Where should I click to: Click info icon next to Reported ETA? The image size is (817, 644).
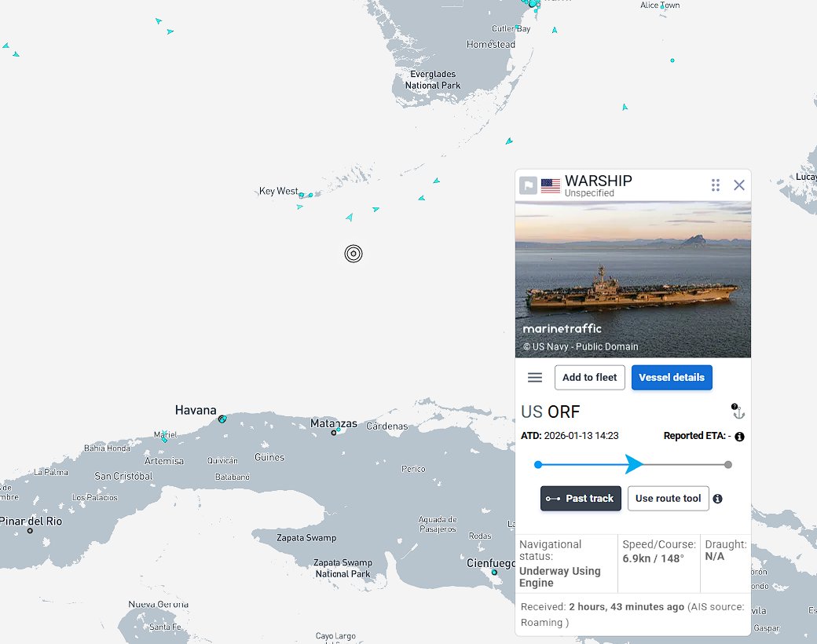(x=739, y=437)
